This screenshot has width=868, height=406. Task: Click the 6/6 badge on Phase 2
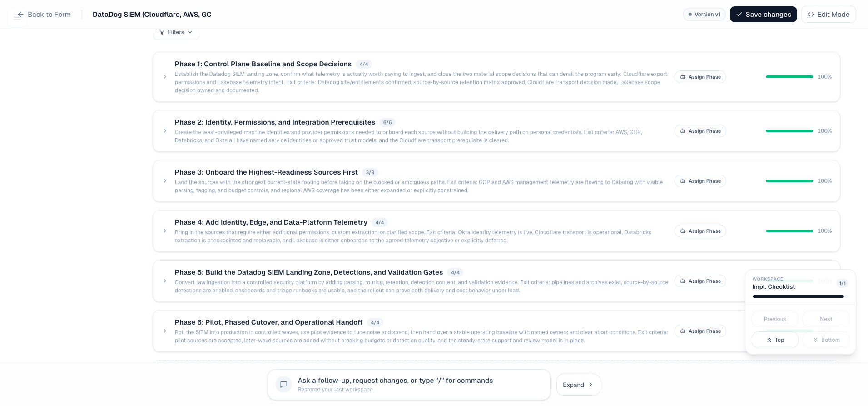(x=387, y=123)
